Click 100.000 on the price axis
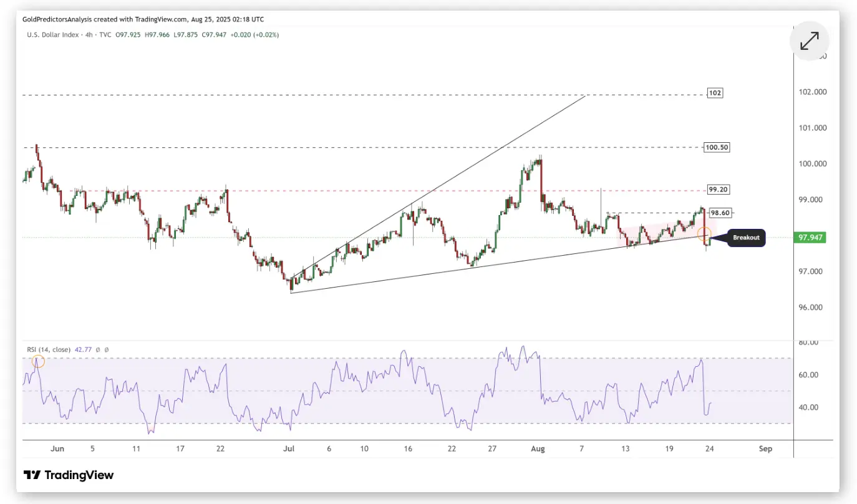857x504 pixels. tap(813, 164)
